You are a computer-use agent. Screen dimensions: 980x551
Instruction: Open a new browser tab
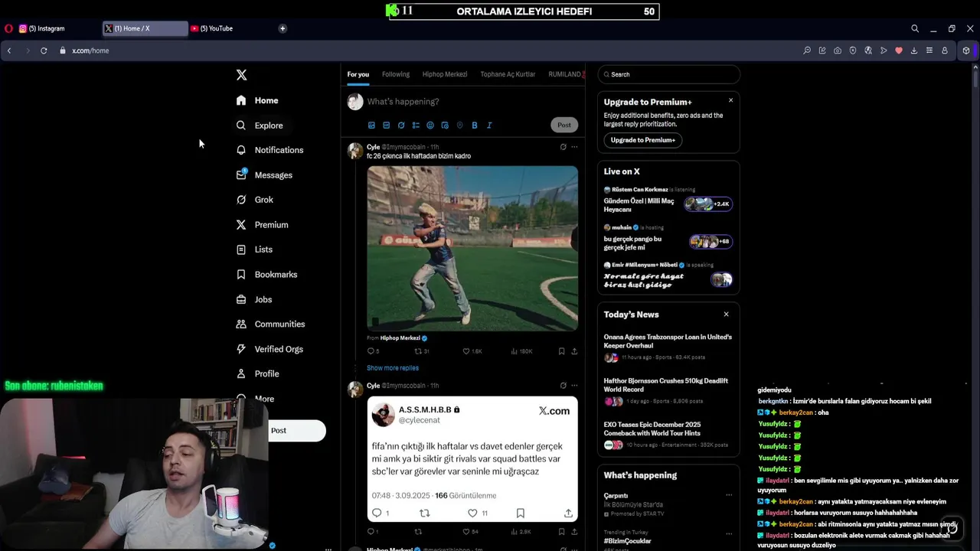(x=283, y=28)
